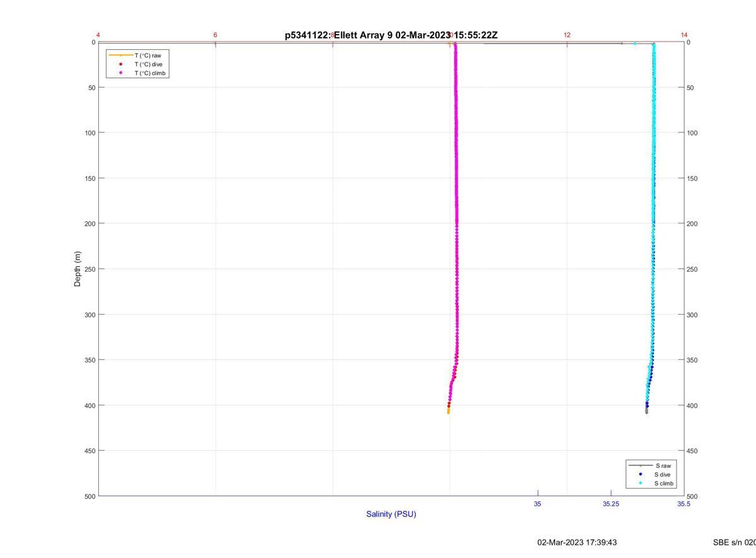Click the blue salinity tick label '35'
This screenshot has height=558, width=756.
coord(537,504)
